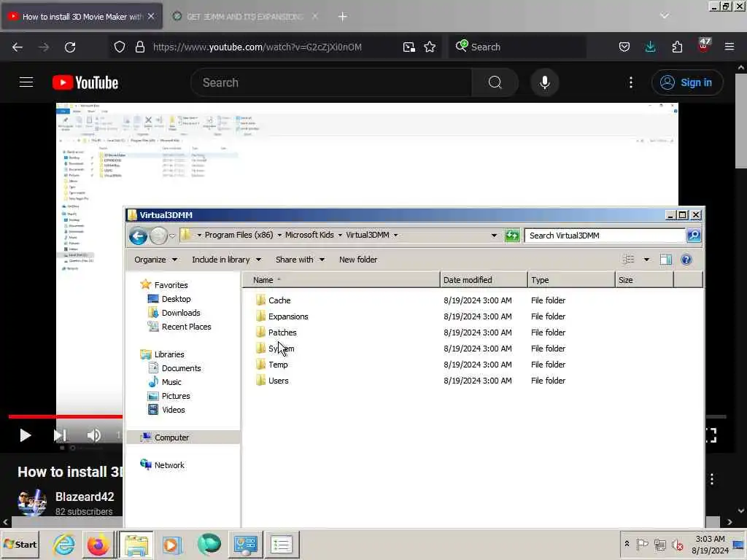
Task: Click the ad blocker icon showing 47
Action: [704, 45]
